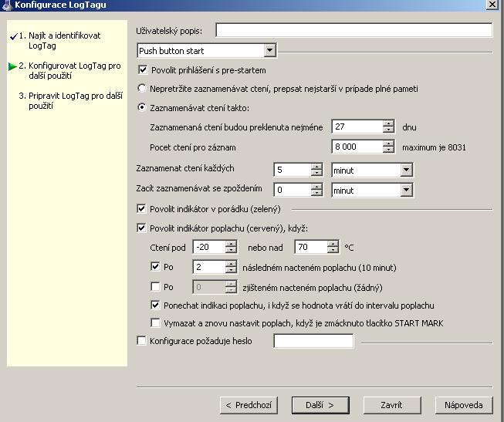The width and height of the screenshot is (504, 422).
Task: Click the green arrow current-step marker
Action: [12, 66]
